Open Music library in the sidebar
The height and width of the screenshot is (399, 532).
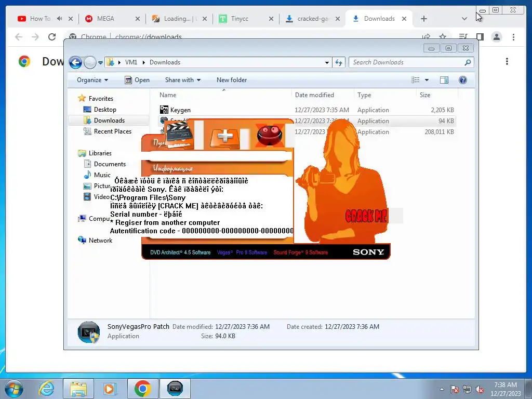point(102,175)
